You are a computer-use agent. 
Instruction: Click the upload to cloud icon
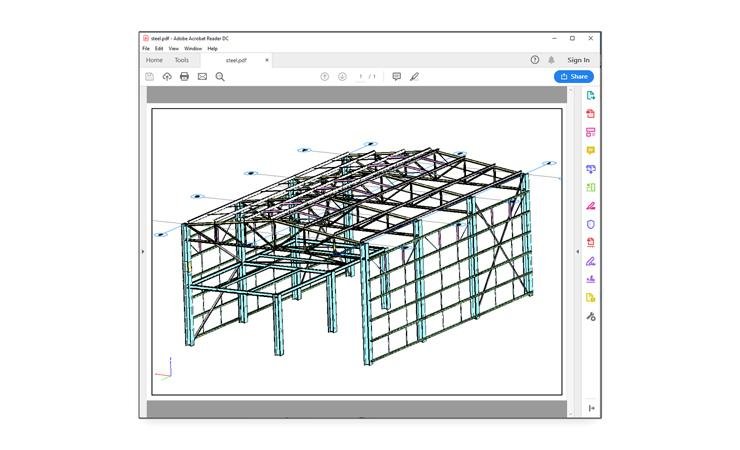coord(167,76)
